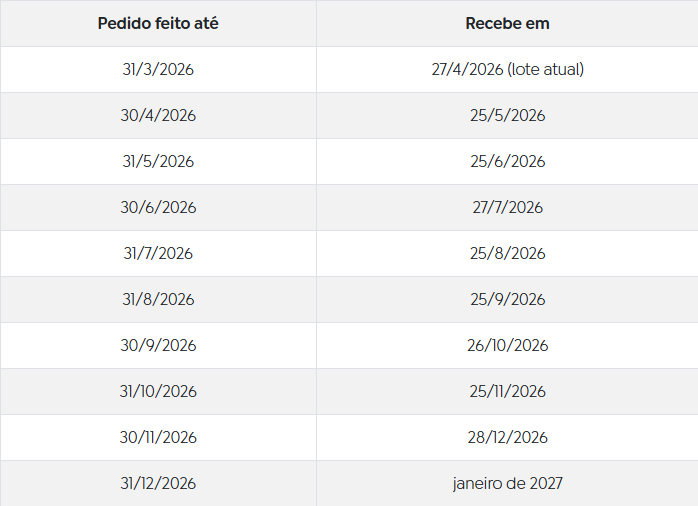The image size is (698, 506).
Task: Select the 31/3/2026 order date cell
Action: (x=158, y=69)
